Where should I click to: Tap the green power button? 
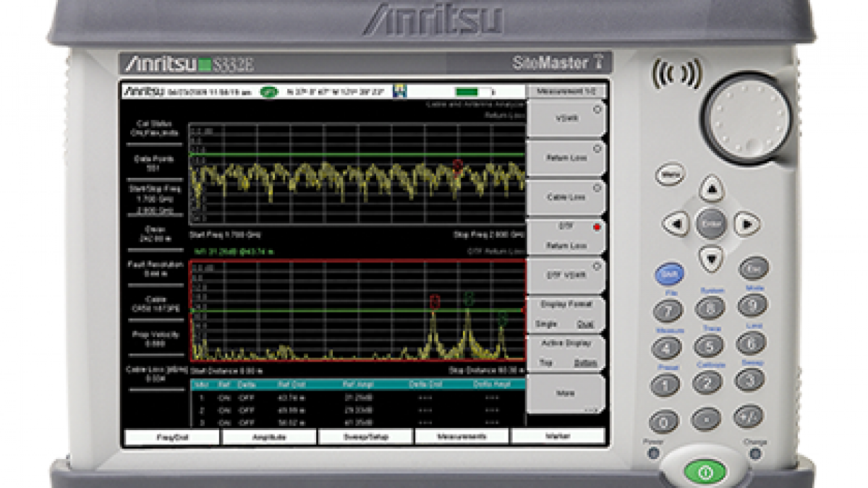pyautogui.click(x=705, y=474)
